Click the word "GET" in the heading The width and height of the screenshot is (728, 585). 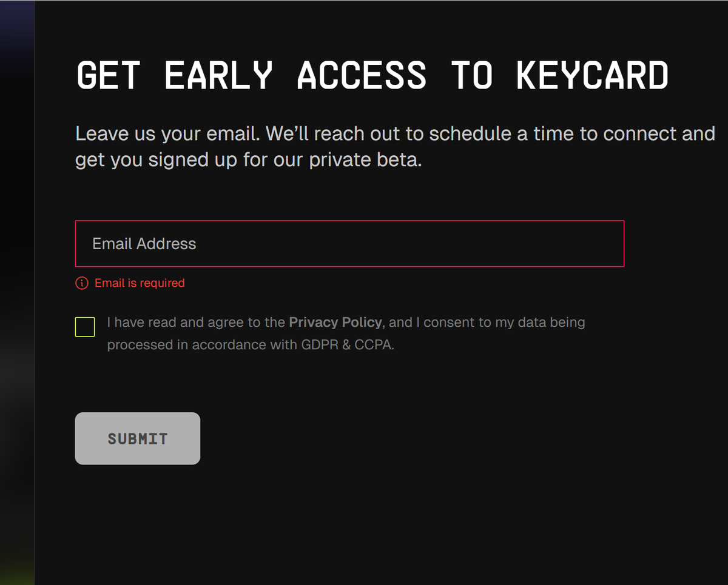pyautogui.click(x=109, y=76)
